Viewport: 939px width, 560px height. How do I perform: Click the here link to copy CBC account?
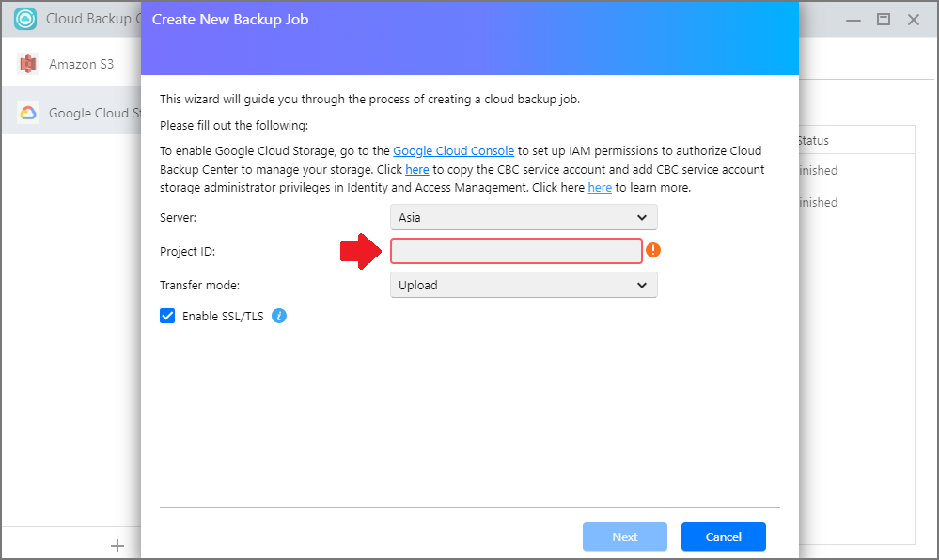pos(417,169)
